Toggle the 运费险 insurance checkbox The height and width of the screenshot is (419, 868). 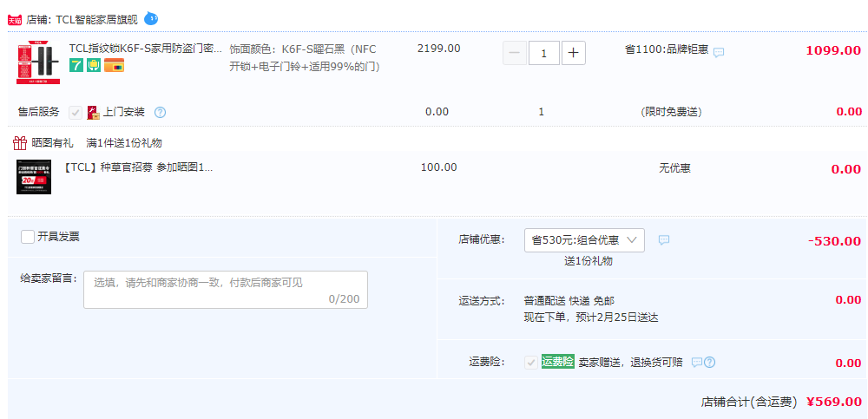[x=531, y=363]
